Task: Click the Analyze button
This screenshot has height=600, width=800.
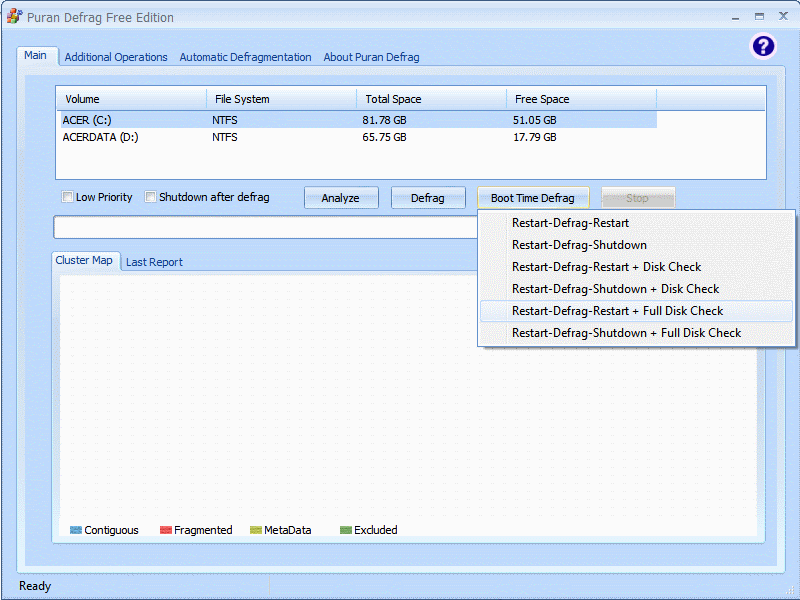Action: click(341, 198)
